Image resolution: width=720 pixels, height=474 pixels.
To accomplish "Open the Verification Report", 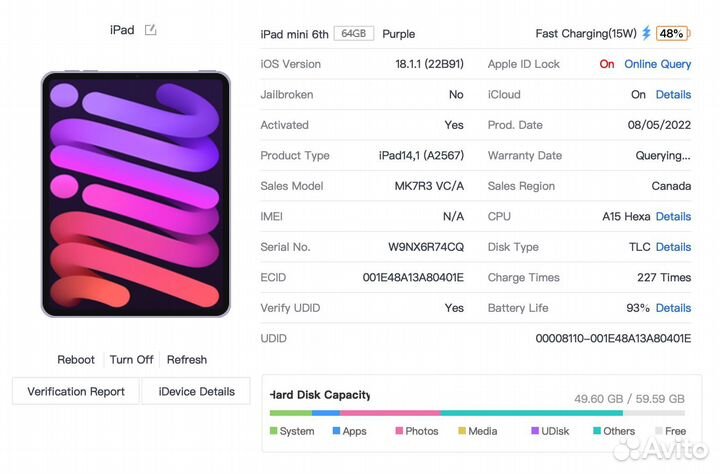I will [76, 392].
